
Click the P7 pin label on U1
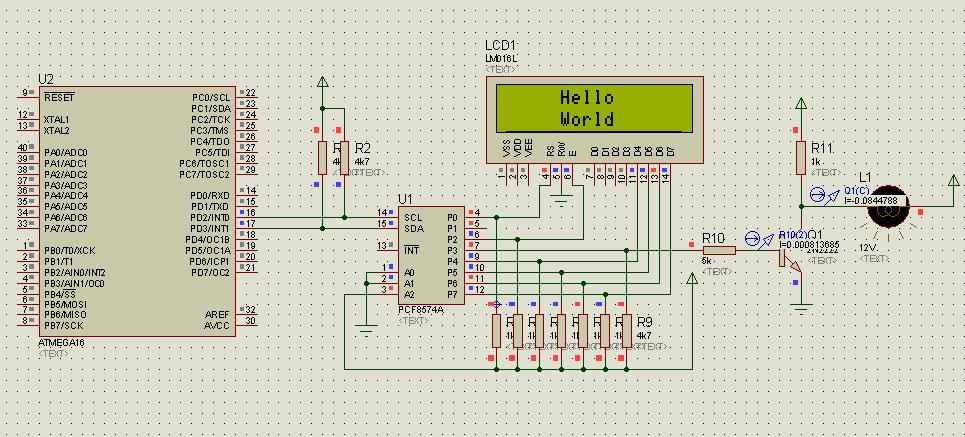pyautogui.click(x=452, y=294)
